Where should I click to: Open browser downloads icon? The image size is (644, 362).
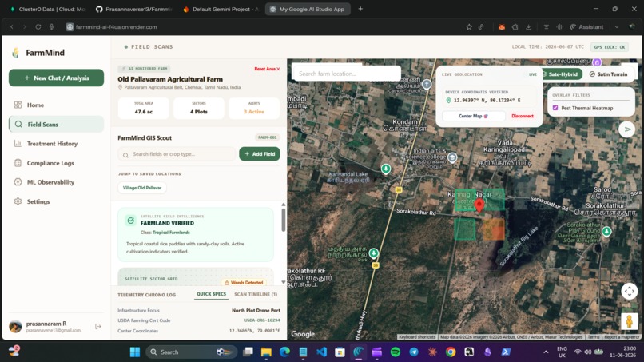[x=529, y=26]
